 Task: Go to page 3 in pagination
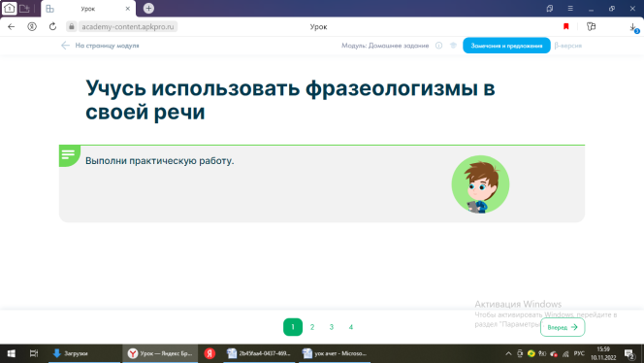pyautogui.click(x=332, y=327)
